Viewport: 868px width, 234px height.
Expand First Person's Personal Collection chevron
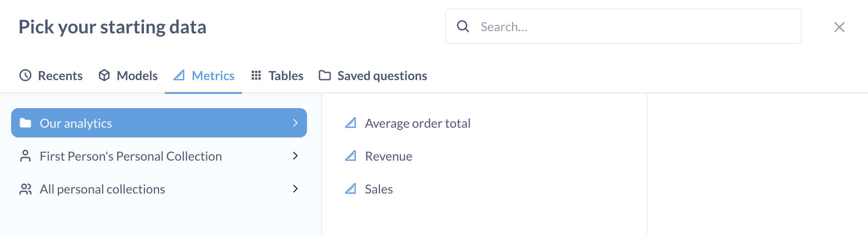(295, 156)
